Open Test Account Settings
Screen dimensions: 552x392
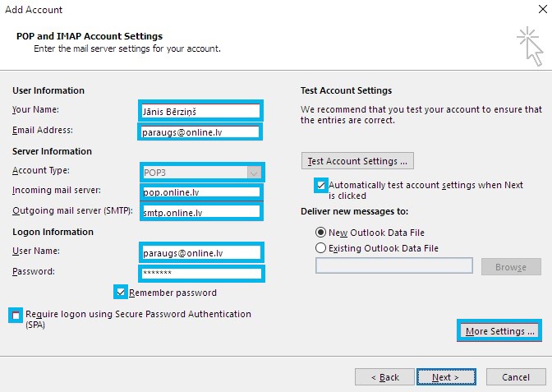point(357,161)
